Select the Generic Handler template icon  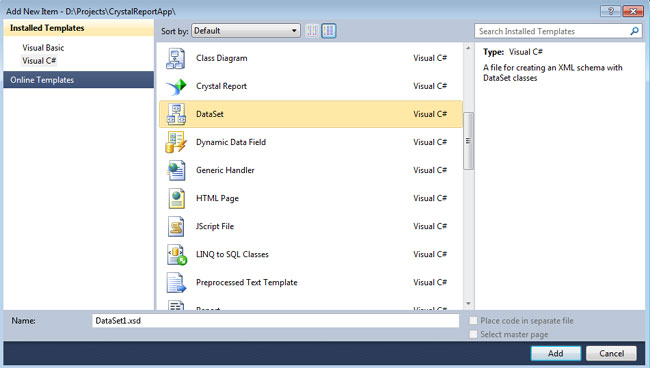click(x=176, y=170)
